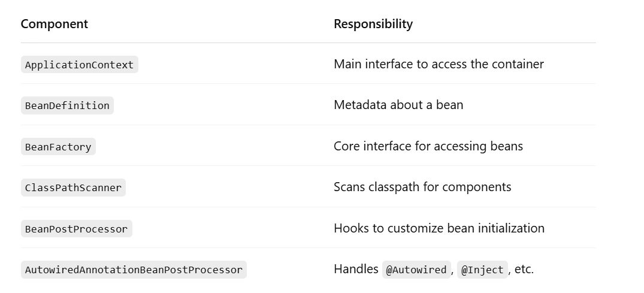
Task: Click the word "Handles" in last row
Action: point(356,269)
